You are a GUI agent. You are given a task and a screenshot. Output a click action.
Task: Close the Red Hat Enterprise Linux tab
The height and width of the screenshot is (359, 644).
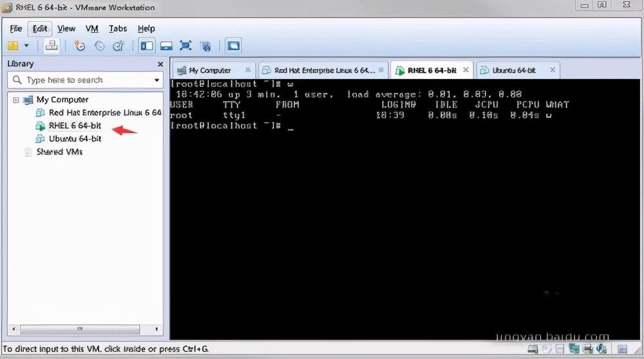pos(381,69)
